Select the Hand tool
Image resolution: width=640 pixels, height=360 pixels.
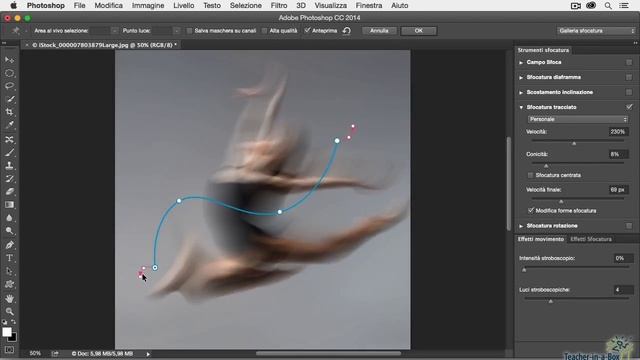click(9, 298)
